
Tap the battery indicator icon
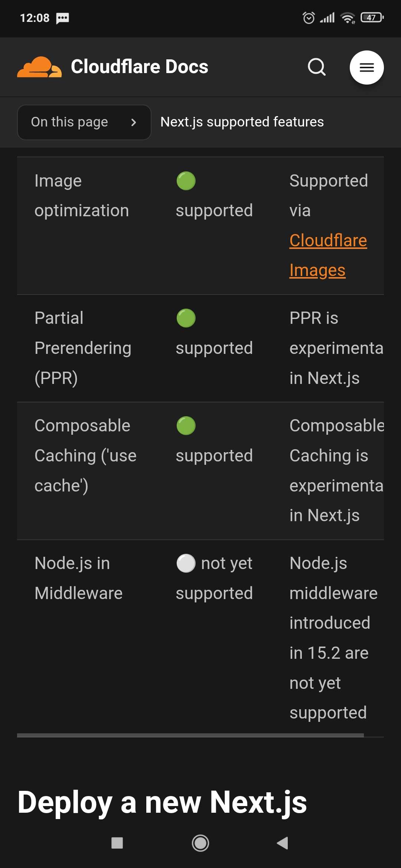click(x=372, y=17)
